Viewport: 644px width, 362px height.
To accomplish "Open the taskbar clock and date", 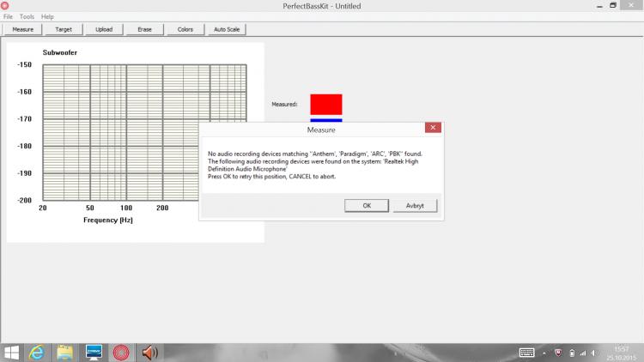I will pos(622,353).
